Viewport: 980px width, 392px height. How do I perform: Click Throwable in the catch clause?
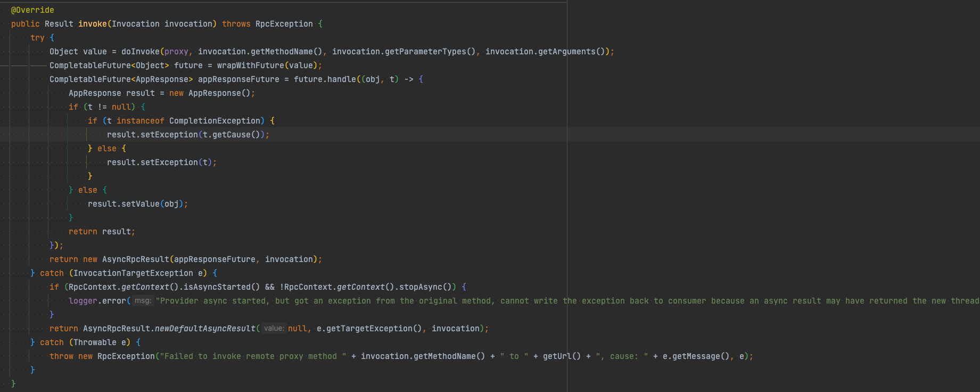point(95,342)
